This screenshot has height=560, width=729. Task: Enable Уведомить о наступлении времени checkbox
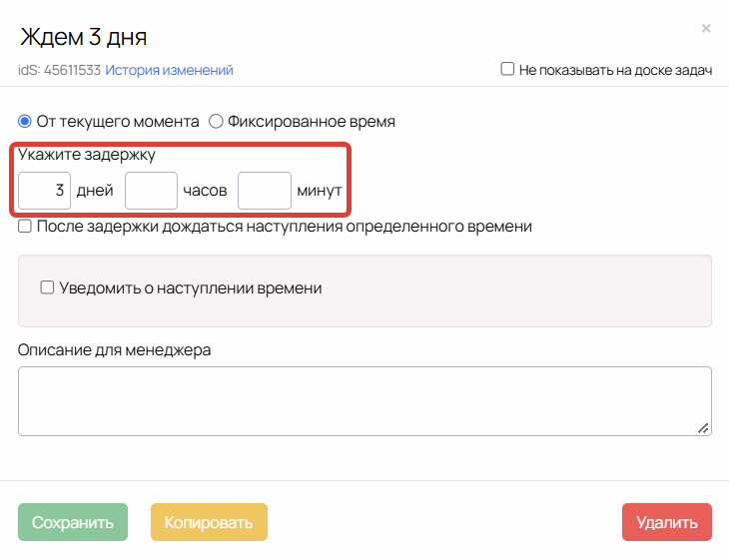[47, 287]
